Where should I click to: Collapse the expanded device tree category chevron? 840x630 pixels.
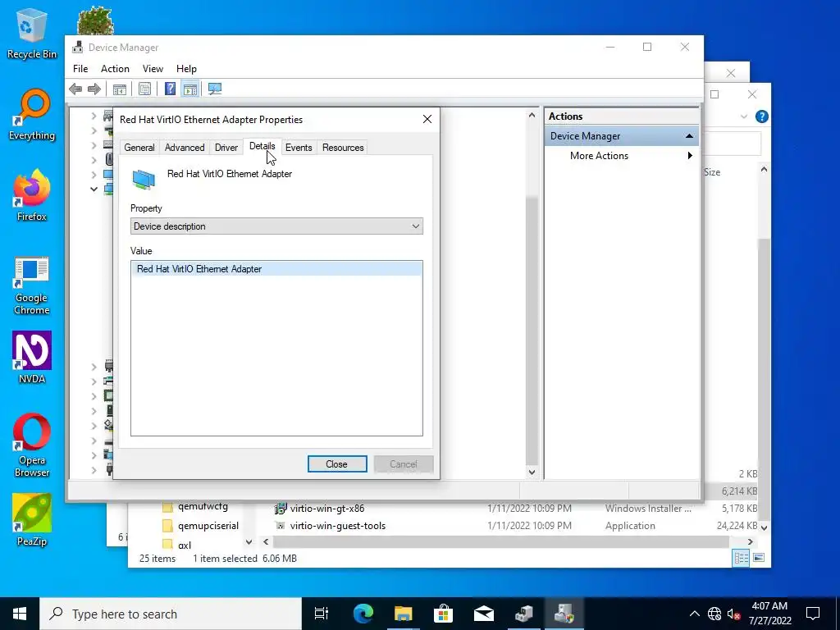click(94, 189)
